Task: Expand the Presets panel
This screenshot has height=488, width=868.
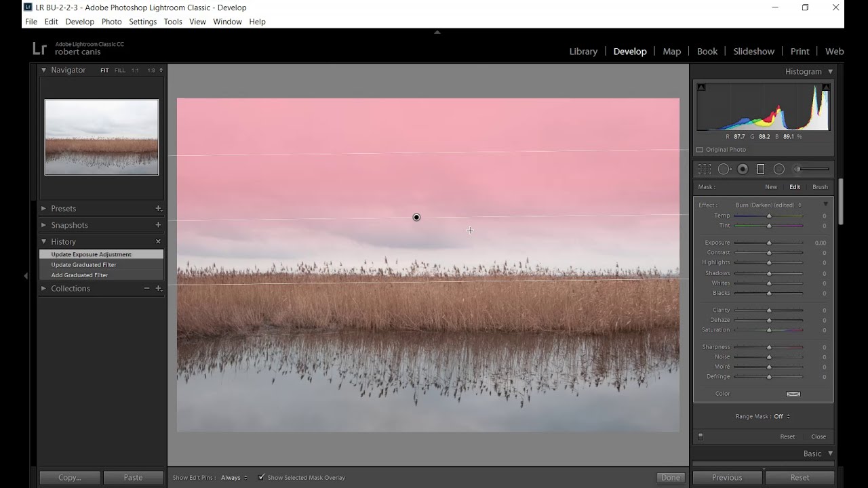Action: 43,209
